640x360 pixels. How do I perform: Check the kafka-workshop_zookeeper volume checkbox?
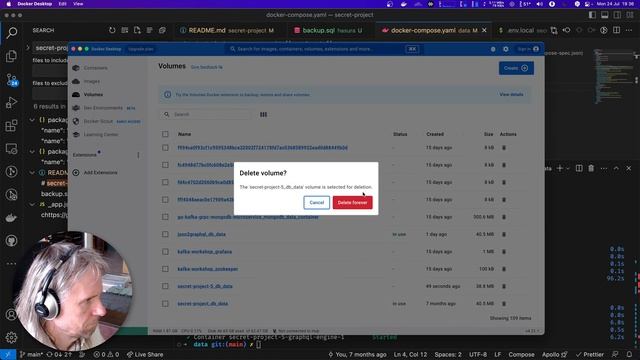(165, 269)
